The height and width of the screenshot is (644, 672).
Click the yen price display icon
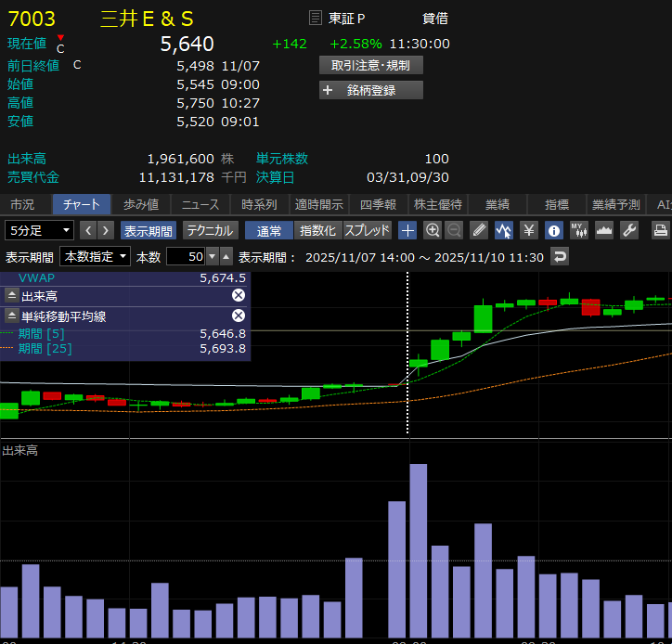pyautogui.click(x=529, y=230)
